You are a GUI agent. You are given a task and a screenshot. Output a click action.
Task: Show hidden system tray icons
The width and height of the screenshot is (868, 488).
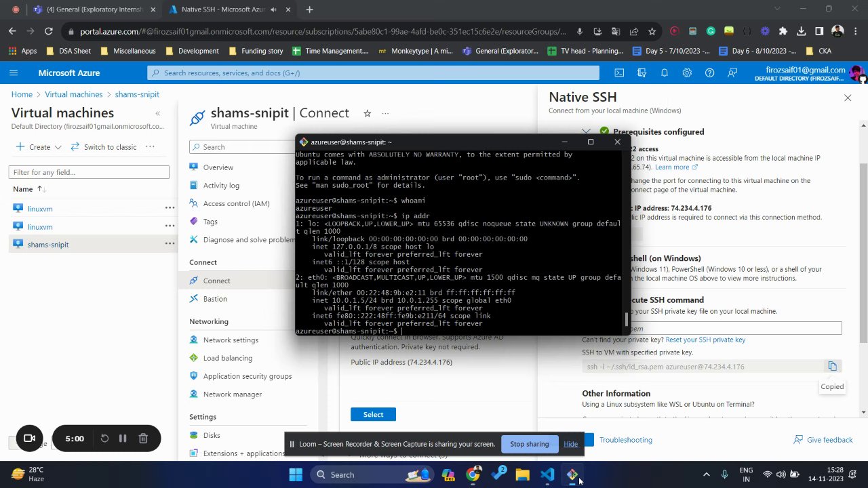click(x=706, y=474)
